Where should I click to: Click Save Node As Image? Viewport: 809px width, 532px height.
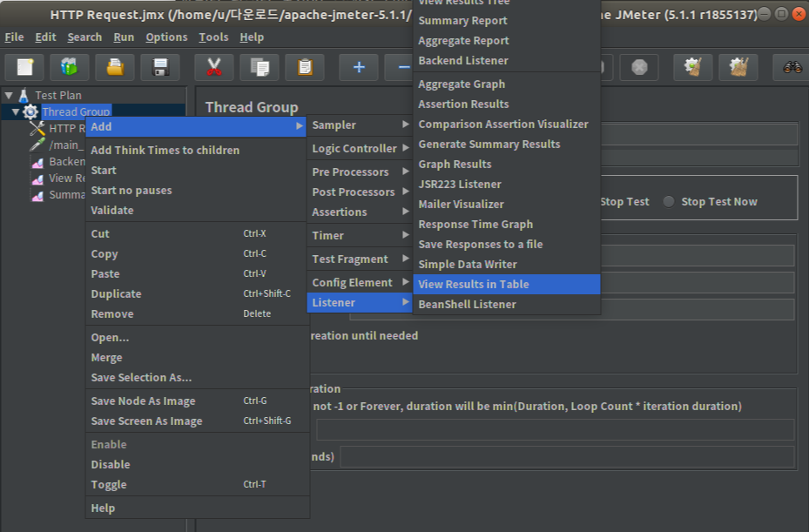click(196, 401)
